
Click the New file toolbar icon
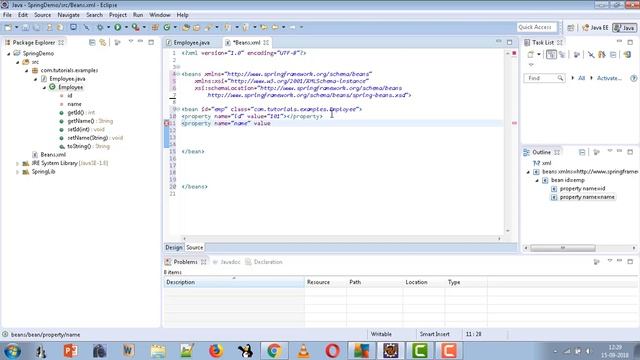(8, 27)
